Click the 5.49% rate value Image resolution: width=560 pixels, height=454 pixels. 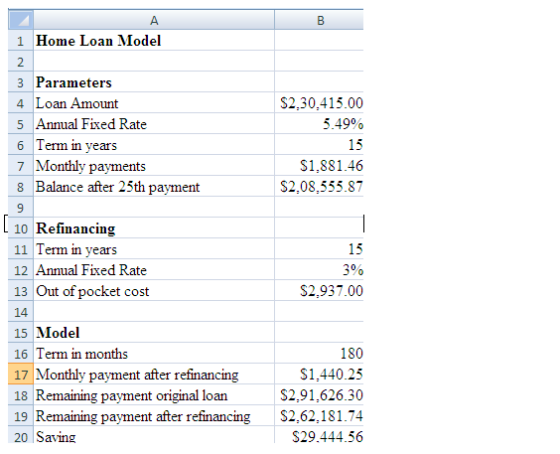[319, 124]
